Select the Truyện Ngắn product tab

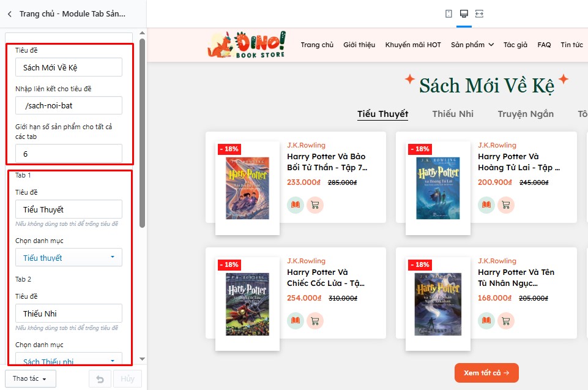[x=526, y=114]
